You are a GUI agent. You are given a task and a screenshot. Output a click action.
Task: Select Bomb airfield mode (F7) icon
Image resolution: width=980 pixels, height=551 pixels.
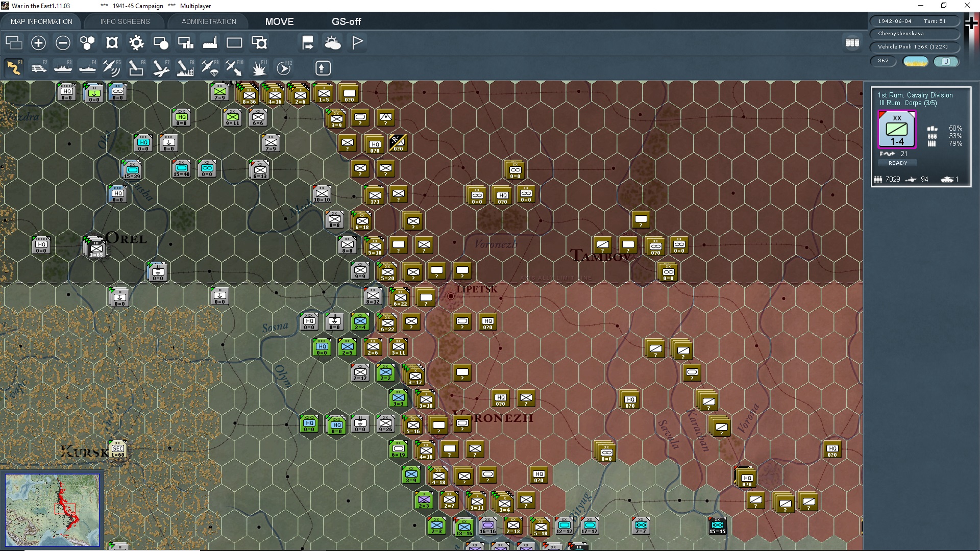tap(161, 68)
